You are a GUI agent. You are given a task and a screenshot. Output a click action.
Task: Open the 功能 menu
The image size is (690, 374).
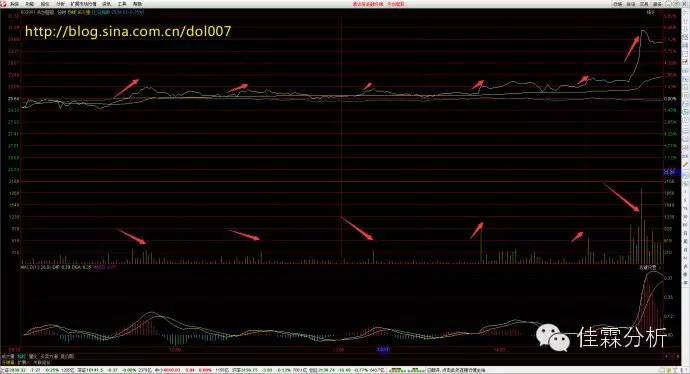coord(29,4)
